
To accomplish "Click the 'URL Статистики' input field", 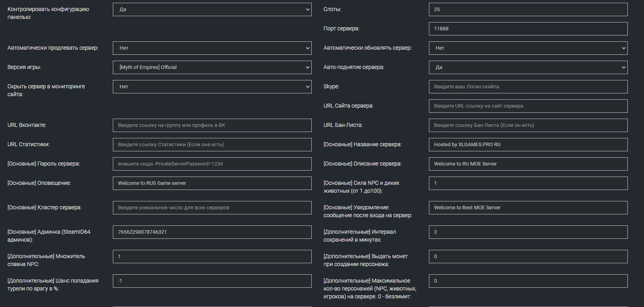I will pos(212,145).
